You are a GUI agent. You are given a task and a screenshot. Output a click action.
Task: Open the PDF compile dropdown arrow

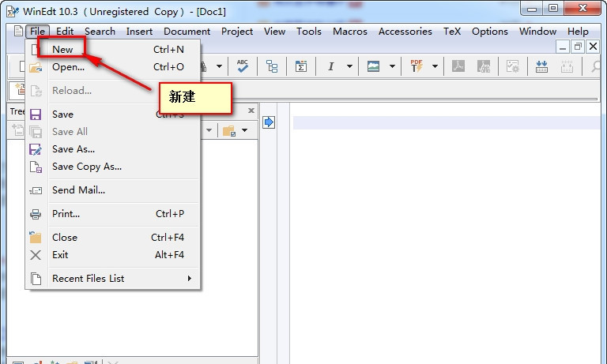click(x=435, y=66)
